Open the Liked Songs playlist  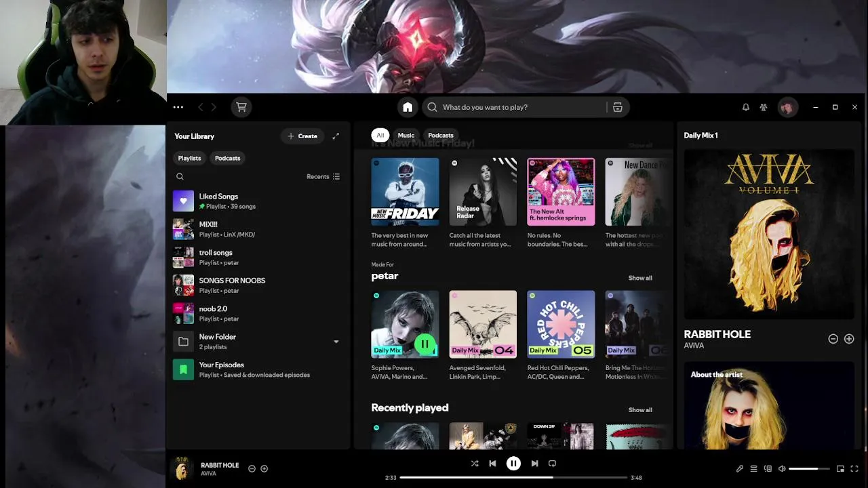click(x=258, y=201)
